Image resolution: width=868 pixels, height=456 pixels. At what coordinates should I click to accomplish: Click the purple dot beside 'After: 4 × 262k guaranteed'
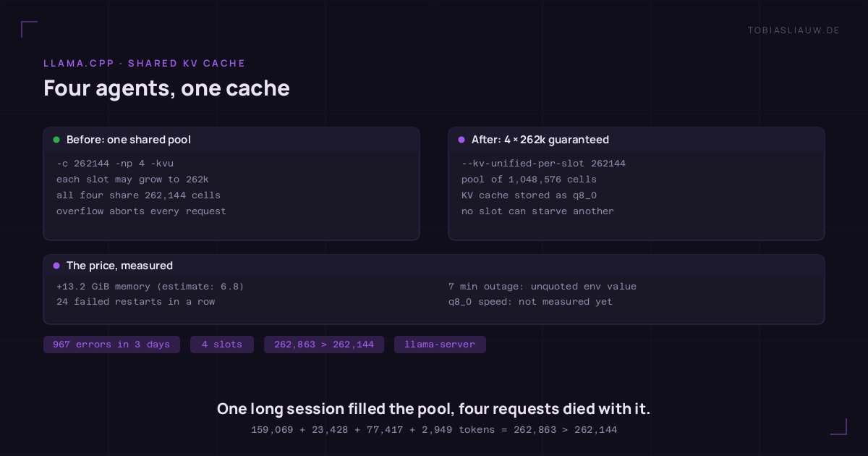tap(461, 140)
